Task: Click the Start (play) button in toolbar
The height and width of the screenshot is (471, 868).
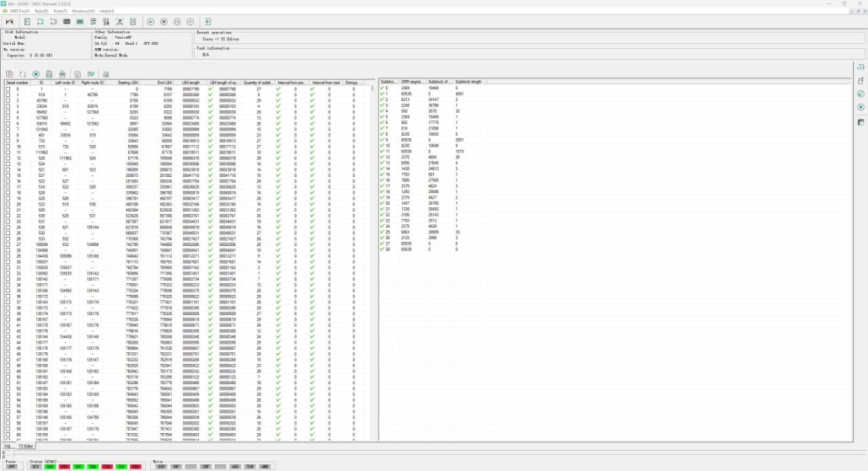Action: (x=150, y=21)
